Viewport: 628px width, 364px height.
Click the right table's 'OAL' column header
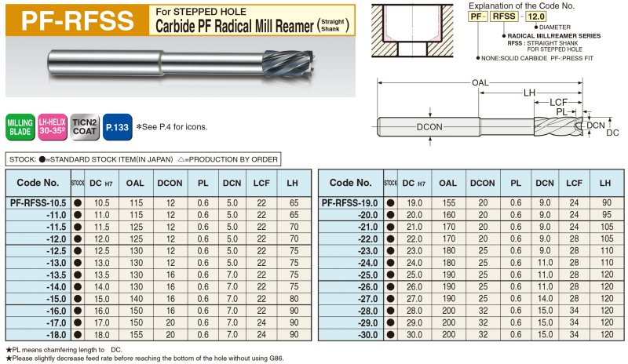[447, 183]
